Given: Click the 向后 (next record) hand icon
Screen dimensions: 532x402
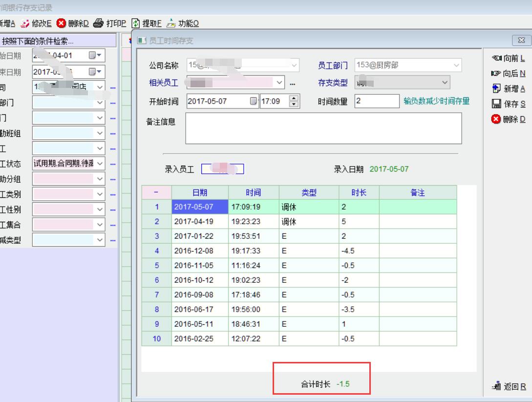Looking at the screenshot, I should 495,73.
